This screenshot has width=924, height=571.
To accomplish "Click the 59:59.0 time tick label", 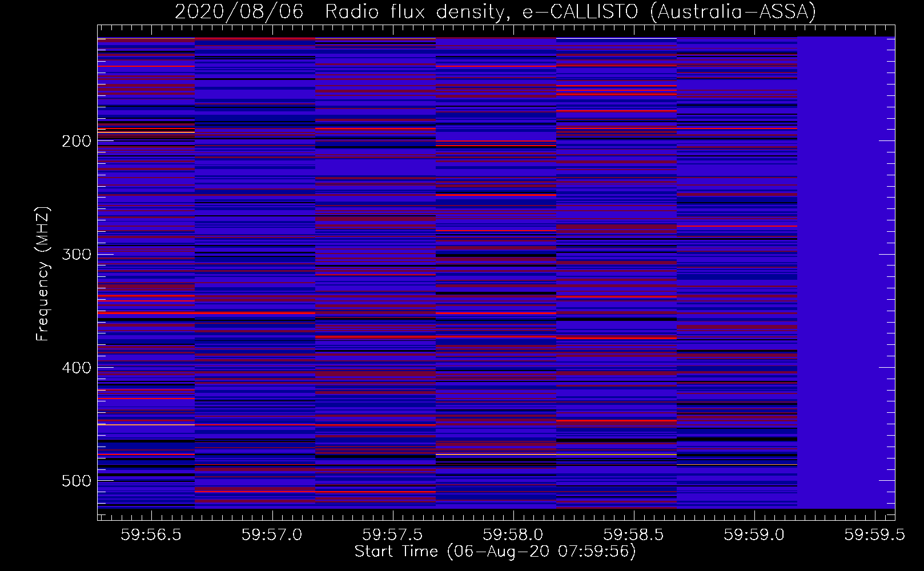I will (x=754, y=534).
